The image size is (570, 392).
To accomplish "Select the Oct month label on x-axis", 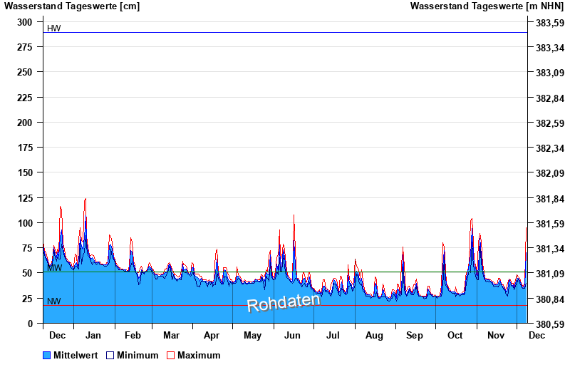I will click(x=455, y=335).
